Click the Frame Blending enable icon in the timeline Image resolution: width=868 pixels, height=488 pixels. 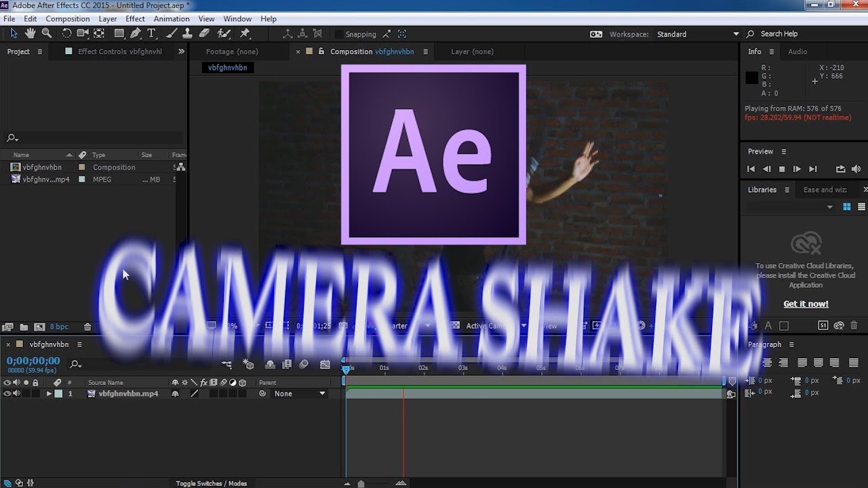tap(286, 365)
